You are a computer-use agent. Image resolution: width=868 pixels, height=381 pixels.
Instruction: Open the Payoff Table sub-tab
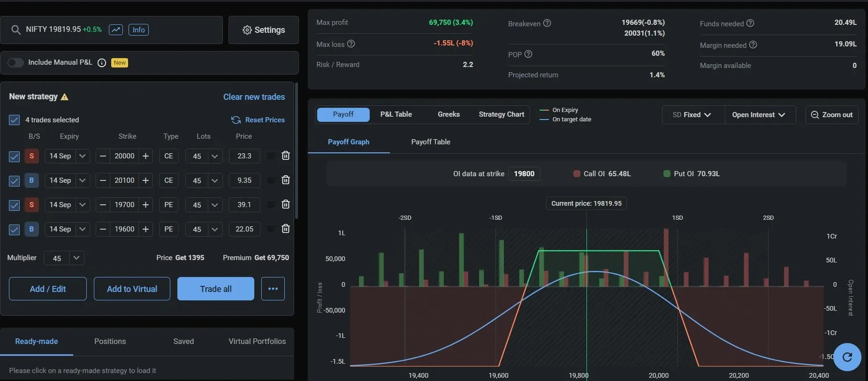[x=431, y=142]
